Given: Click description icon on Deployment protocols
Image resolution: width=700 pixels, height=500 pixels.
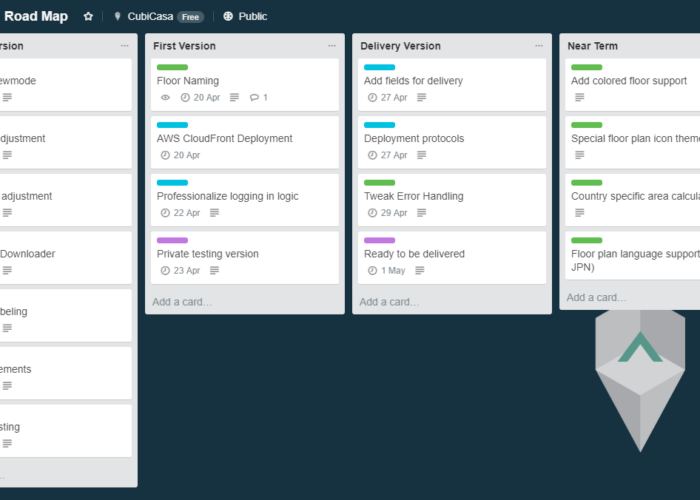Looking at the screenshot, I should click(421, 155).
